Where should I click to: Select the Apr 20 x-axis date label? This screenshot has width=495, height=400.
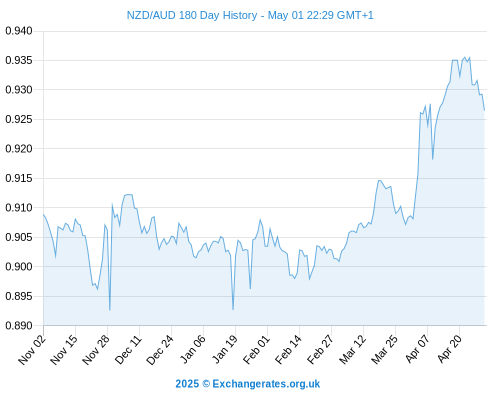449,350
